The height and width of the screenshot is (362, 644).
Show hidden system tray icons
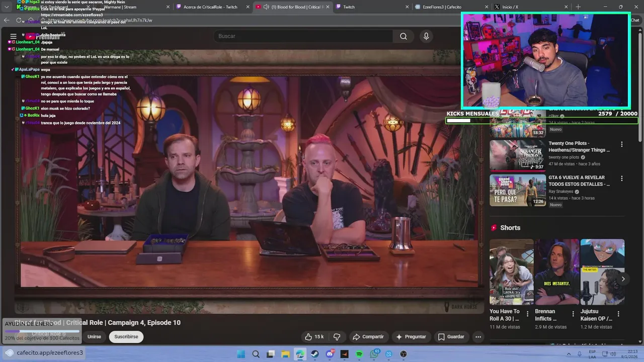coord(569,354)
